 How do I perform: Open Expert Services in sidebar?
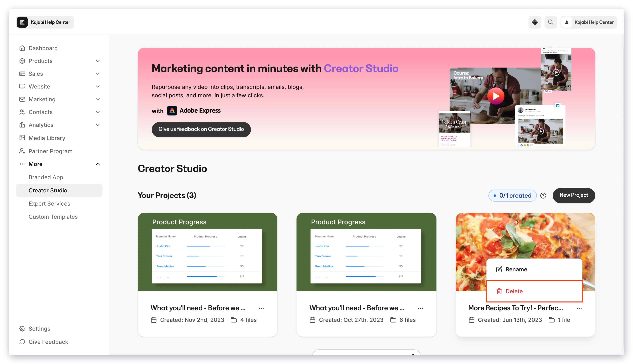[x=49, y=204]
